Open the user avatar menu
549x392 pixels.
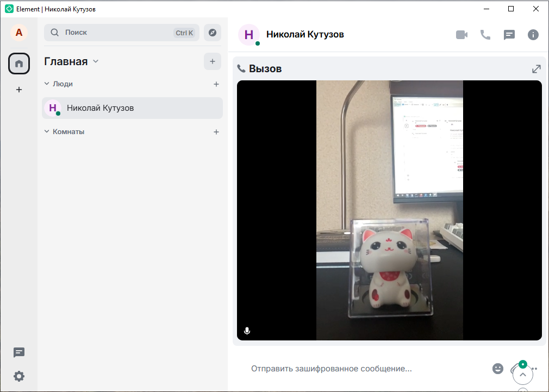coord(19,33)
